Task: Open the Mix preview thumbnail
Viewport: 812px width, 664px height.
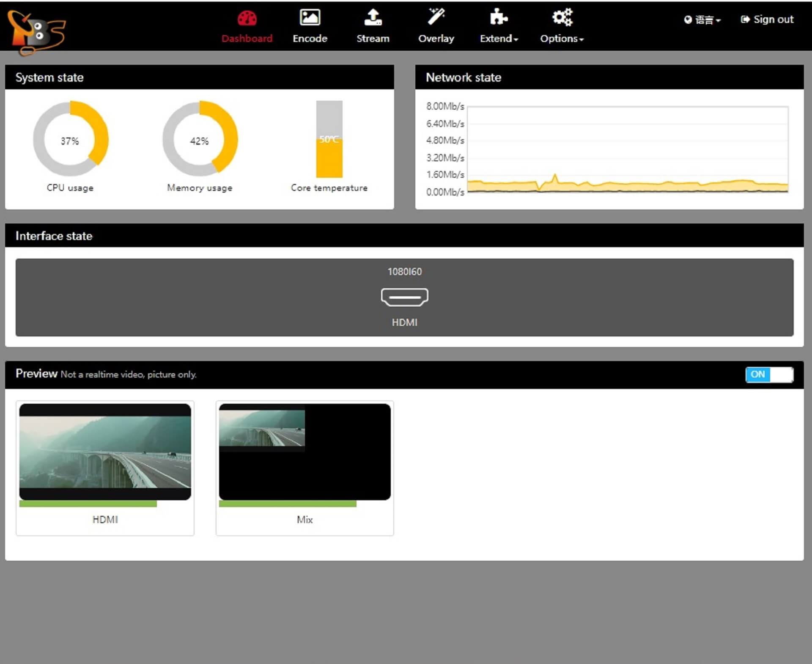Action: coord(304,452)
